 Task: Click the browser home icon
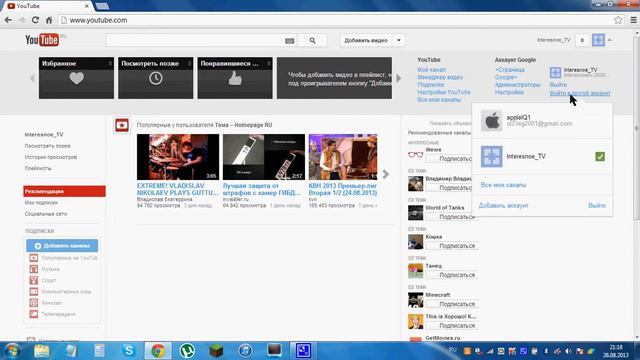[49, 20]
